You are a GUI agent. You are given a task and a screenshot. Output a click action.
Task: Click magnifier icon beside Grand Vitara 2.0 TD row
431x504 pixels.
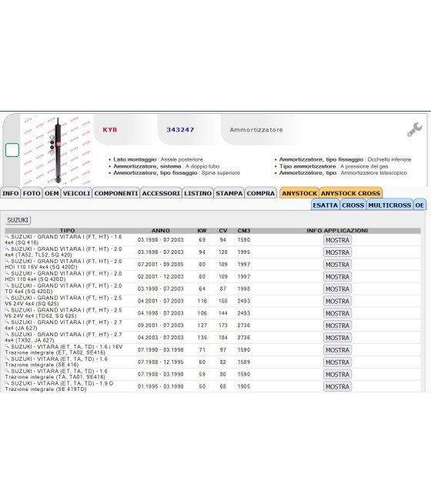[x=7, y=285]
